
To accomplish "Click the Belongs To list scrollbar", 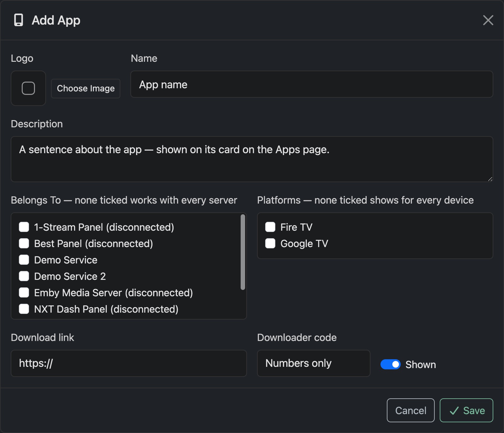I will coord(243,252).
